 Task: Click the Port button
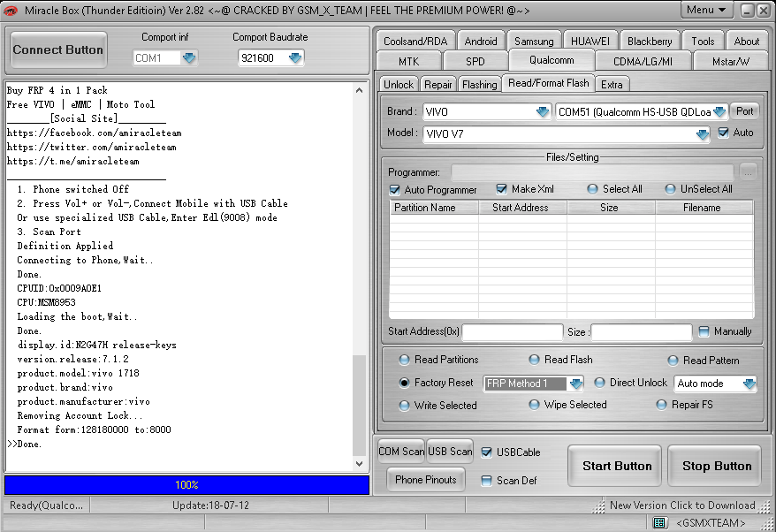click(x=744, y=111)
